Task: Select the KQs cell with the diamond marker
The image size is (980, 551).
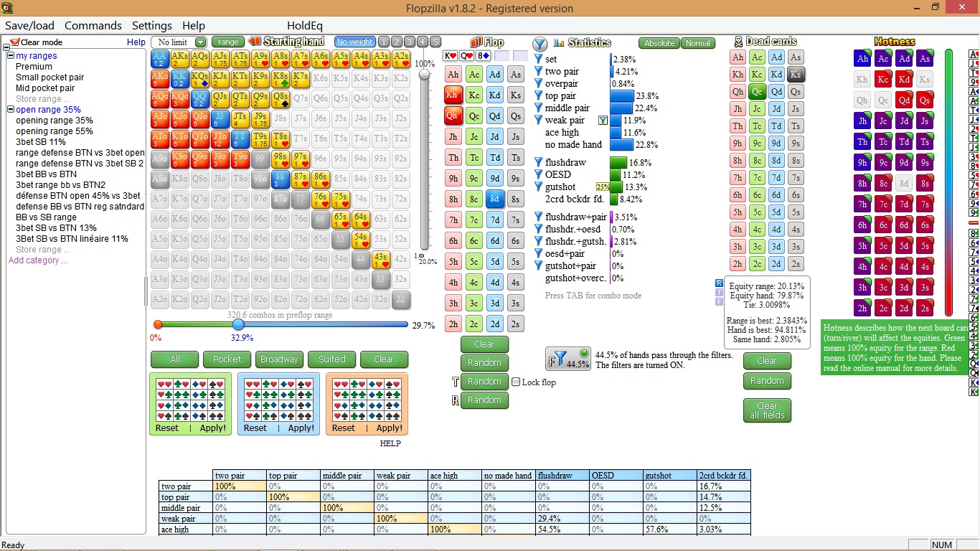Action: click(x=200, y=79)
